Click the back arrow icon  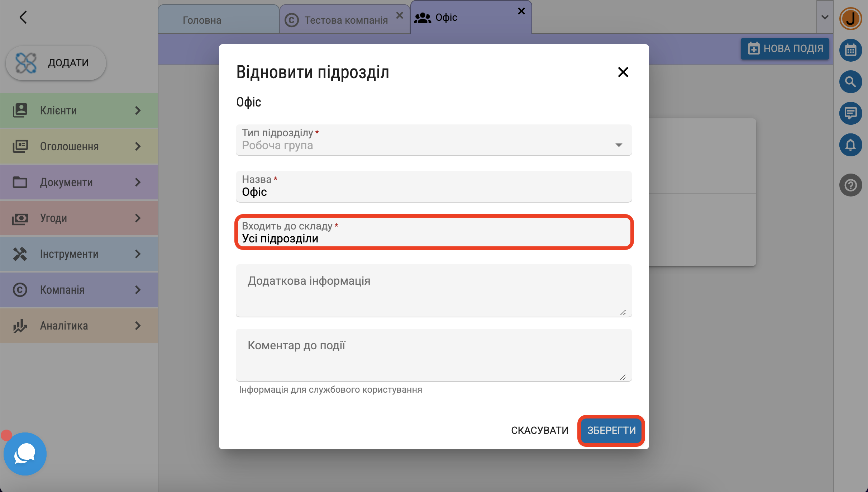click(x=23, y=17)
